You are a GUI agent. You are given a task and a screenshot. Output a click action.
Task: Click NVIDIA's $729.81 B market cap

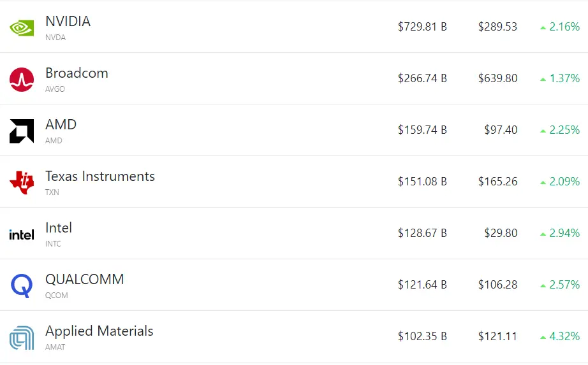tap(422, 27)
